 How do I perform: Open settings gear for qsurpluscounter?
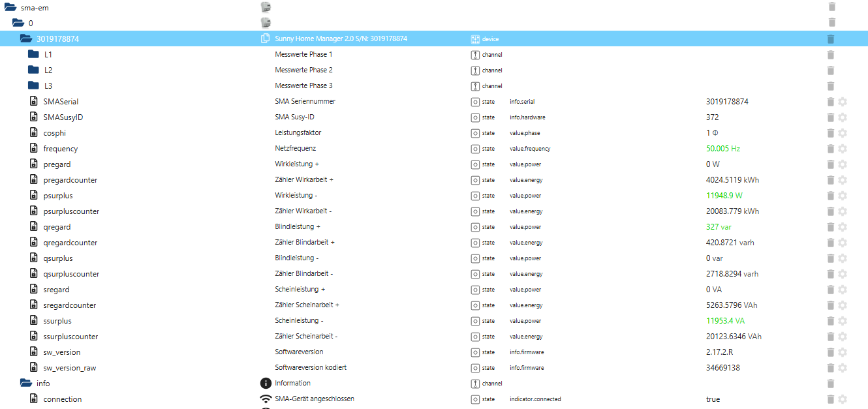coord(843,274)
